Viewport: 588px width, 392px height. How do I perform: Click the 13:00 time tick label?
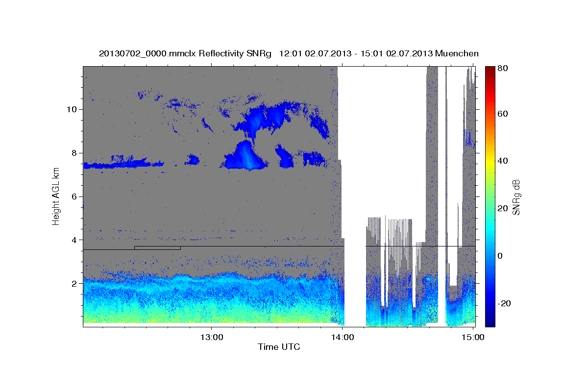click(212, 337)
